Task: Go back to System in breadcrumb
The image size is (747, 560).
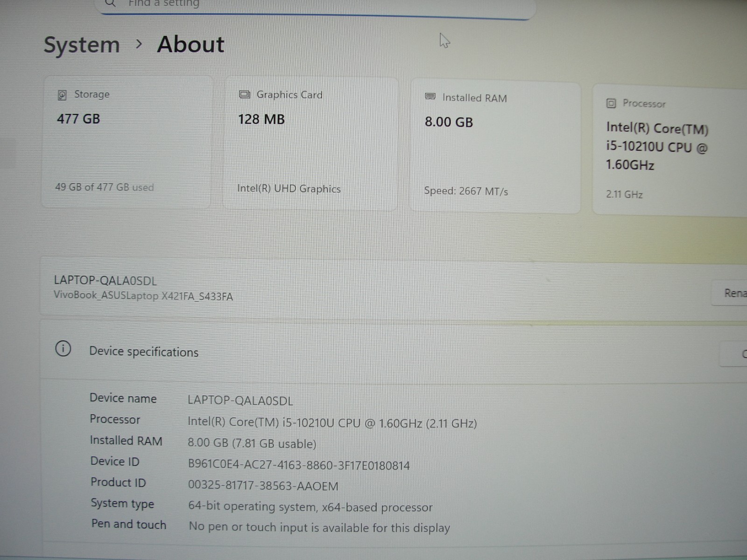Action: click(82, 45)
